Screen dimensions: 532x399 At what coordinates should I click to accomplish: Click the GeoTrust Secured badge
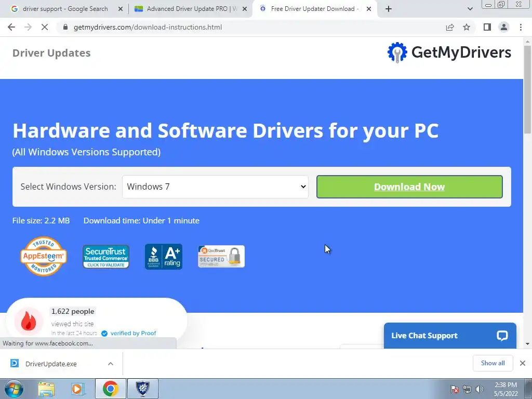point(221,257)
